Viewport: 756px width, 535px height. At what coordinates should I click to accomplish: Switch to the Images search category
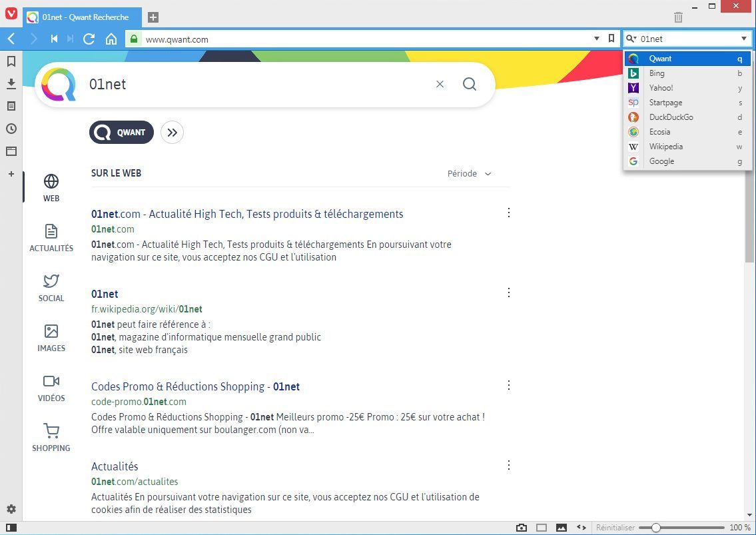(51, 338)
